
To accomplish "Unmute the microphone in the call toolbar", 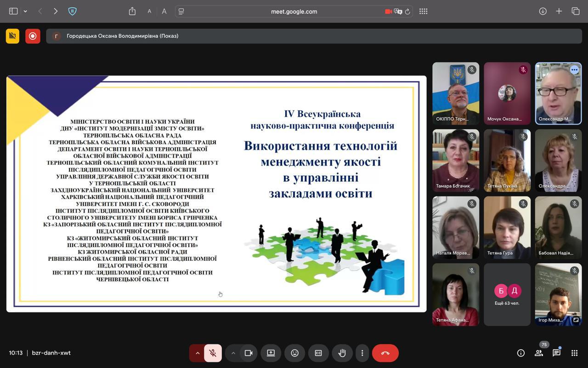I will pyautogui.click(x=213, y=353).
